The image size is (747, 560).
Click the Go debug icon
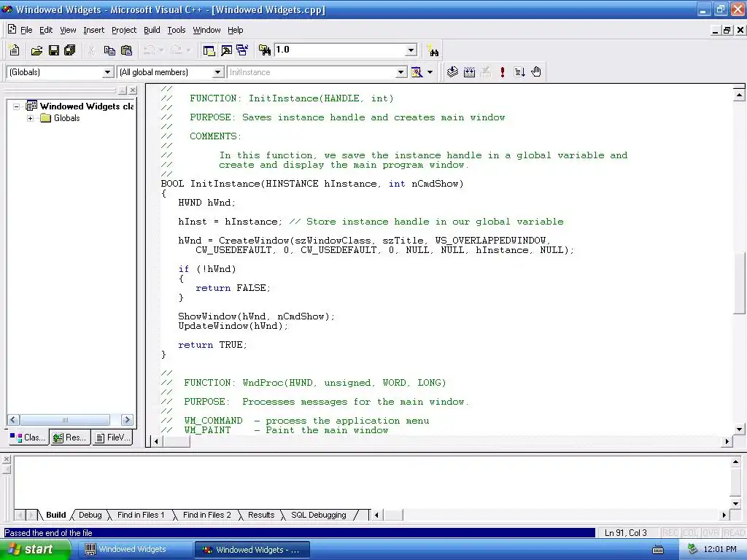click(x=519, y=72)
